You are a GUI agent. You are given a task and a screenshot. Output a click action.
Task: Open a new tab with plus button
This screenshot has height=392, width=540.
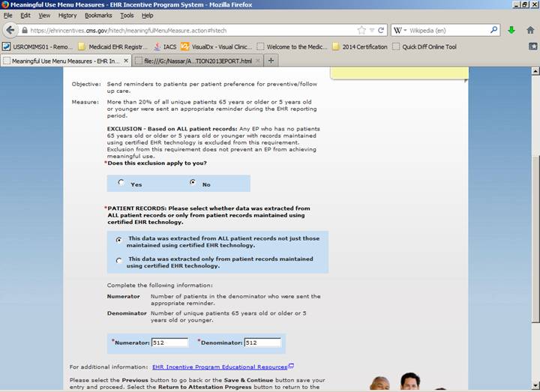pyautogui.click(x=271, y=61)
